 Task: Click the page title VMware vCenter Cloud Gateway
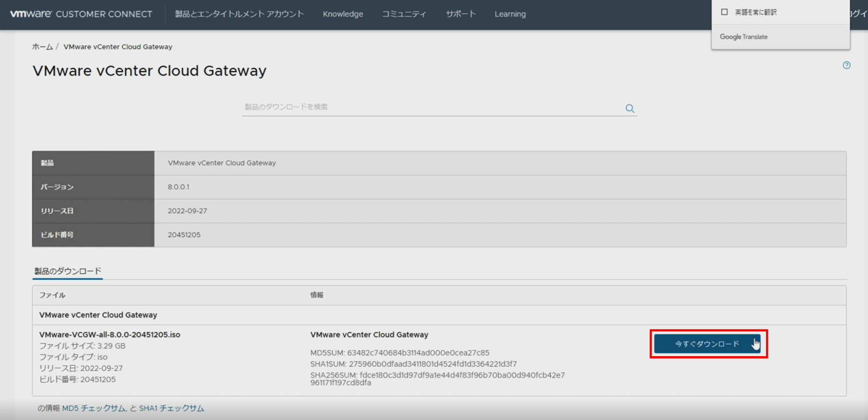click(149, 71)
